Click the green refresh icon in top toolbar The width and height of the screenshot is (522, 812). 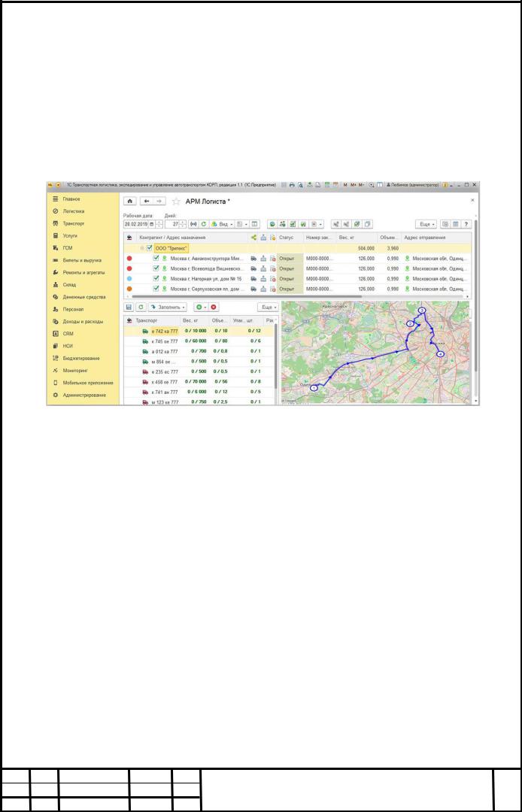[x=204, y=224]
